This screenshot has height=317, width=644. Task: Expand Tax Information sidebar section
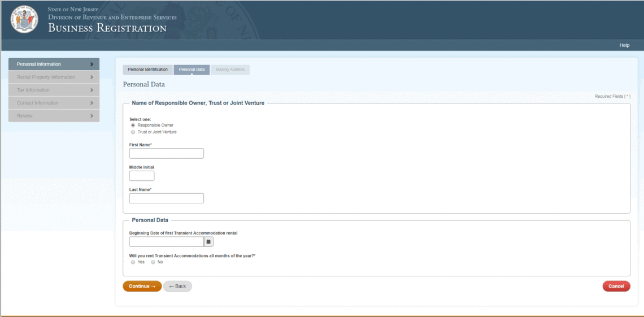coord(54,90)
